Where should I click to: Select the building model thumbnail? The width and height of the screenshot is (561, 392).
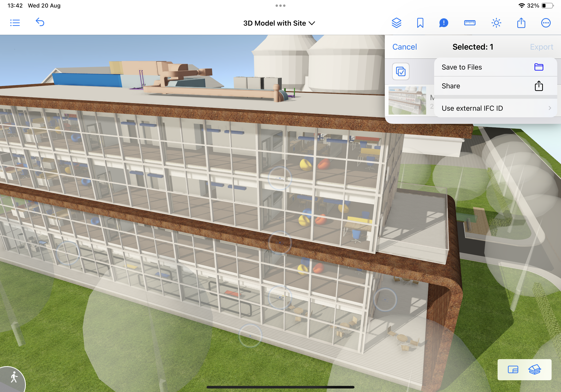407,100
